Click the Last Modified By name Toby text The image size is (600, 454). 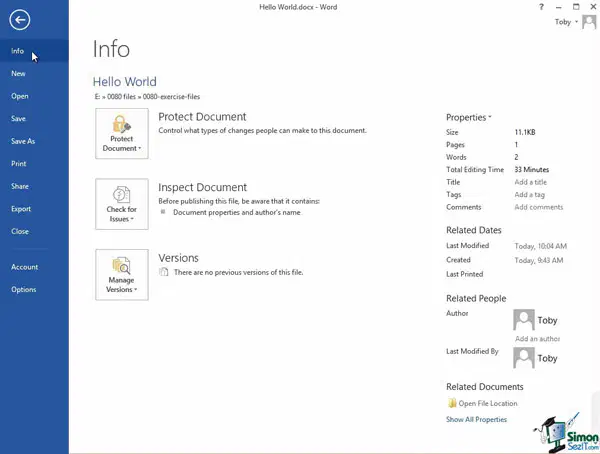547,358
